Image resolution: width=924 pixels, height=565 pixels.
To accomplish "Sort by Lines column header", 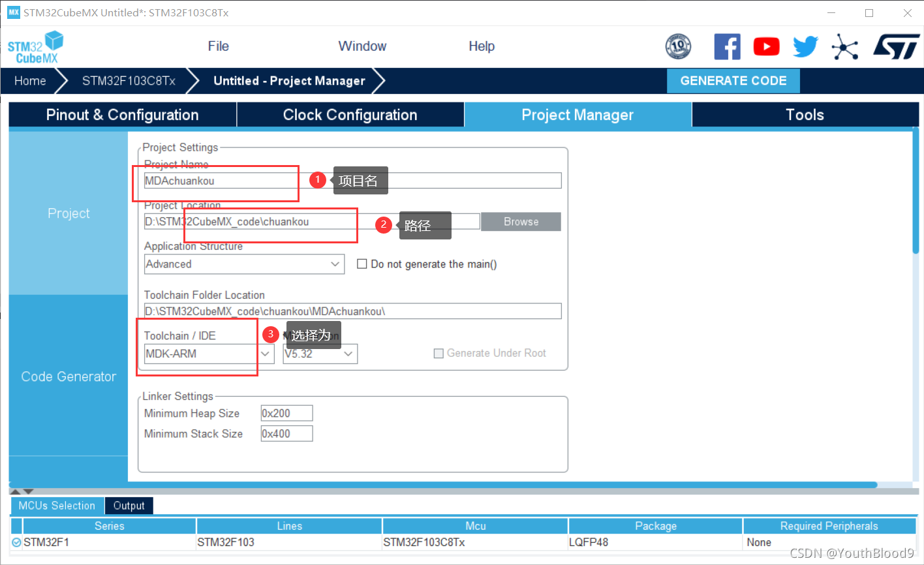I will (289, 526).
